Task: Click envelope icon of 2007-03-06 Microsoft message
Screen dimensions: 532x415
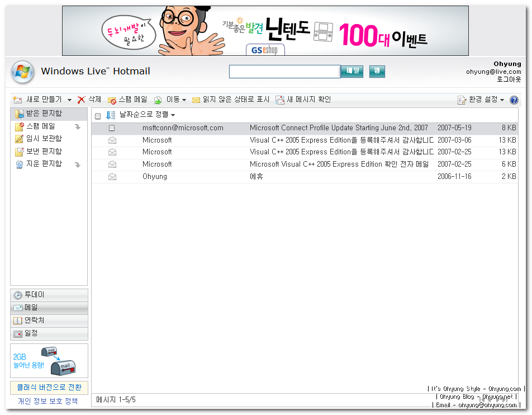Action: [x=112, y=140]
